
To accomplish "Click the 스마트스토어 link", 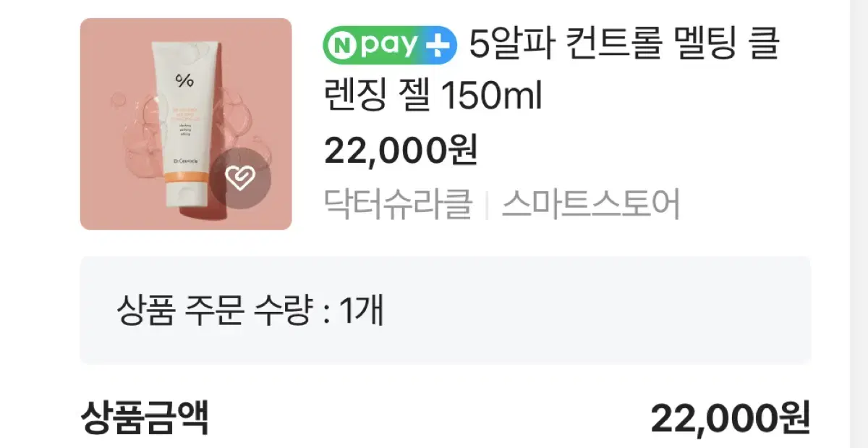I will (590, 205).
